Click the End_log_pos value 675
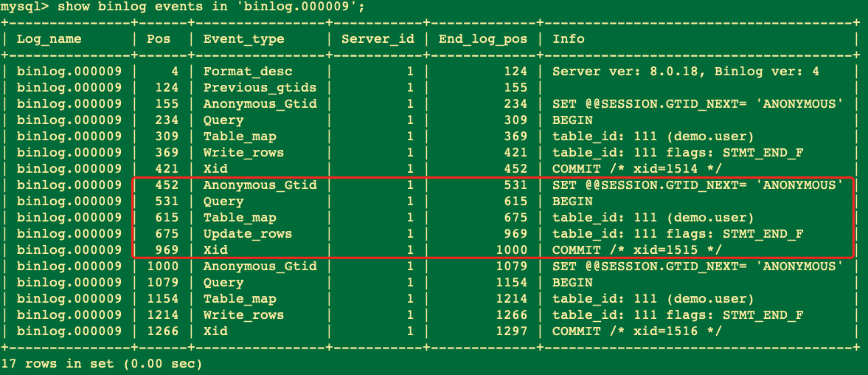This screenshot has height=375, width=868. 515,218
